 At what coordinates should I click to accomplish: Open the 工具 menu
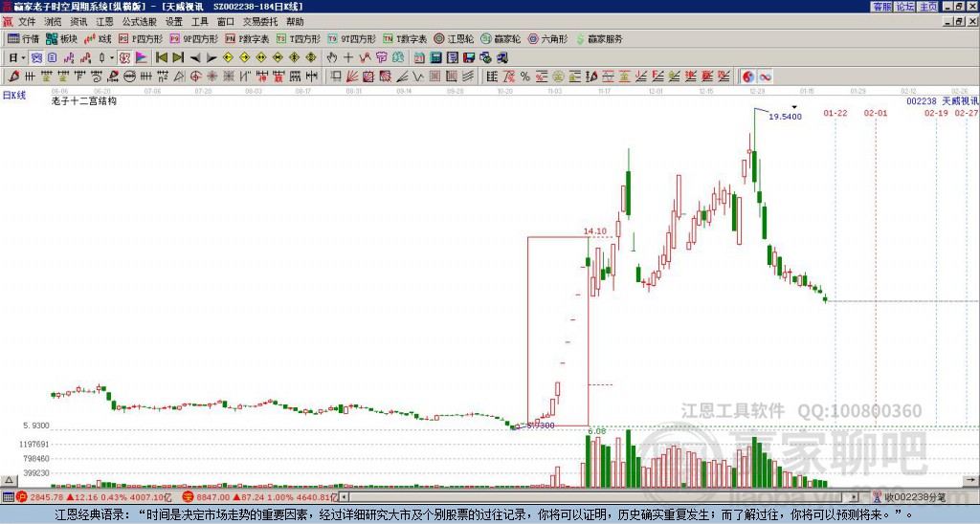(x=199, y=22)
